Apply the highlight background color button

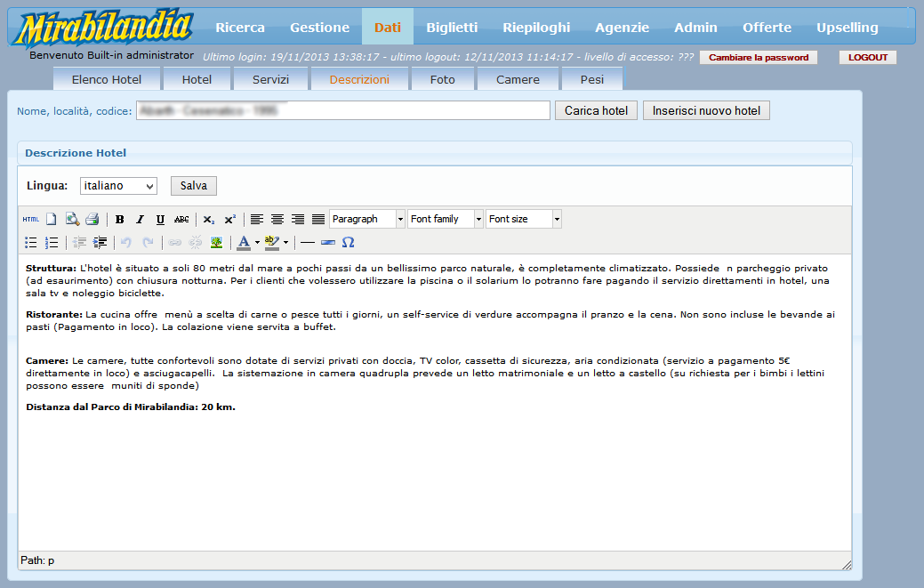point(271,242)
